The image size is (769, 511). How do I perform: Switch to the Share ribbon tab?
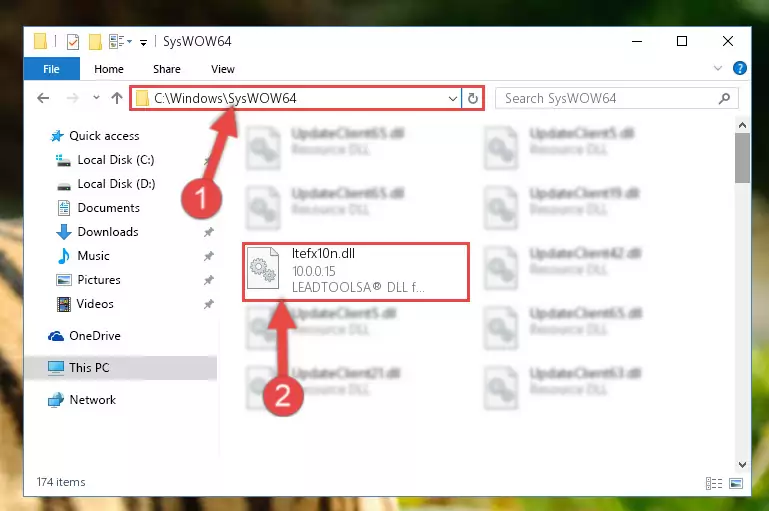(167, 69)
